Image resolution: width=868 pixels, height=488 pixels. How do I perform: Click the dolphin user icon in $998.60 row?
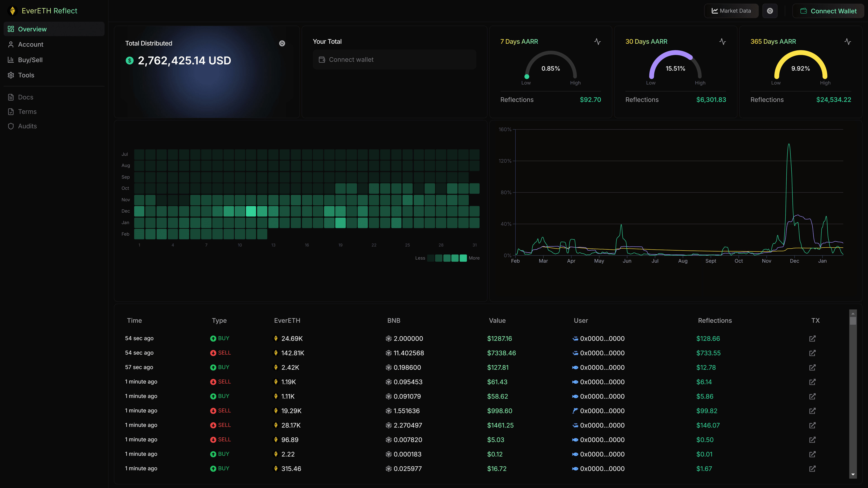[575, 411]
